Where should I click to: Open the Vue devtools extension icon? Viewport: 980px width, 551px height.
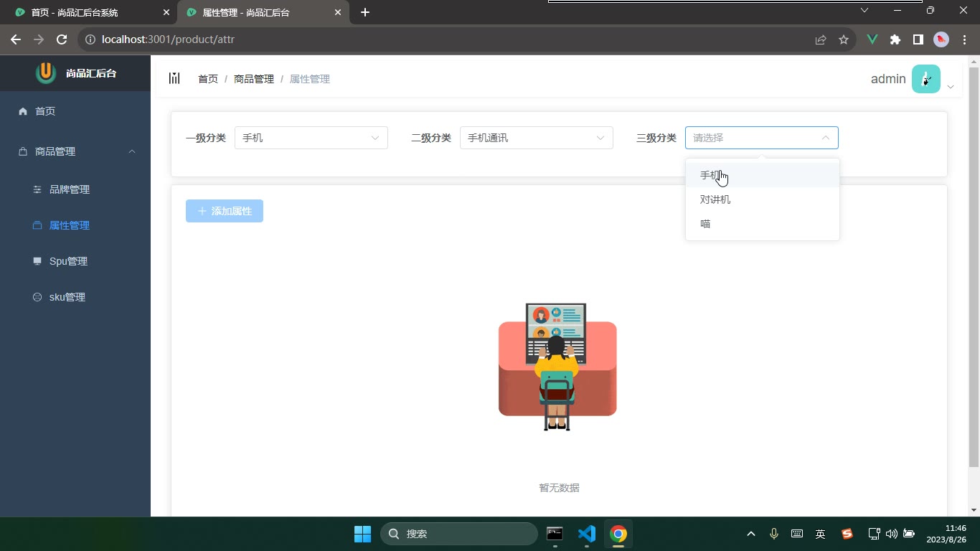(872, 39)
